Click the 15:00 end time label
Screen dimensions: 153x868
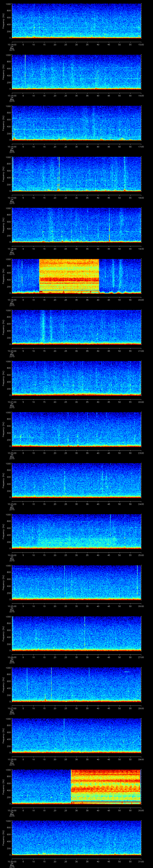click(141, 44)
